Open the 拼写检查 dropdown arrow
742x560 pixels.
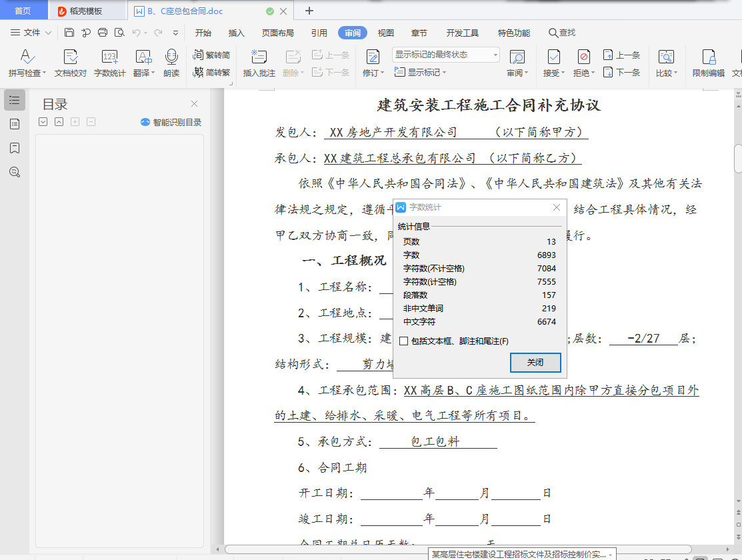[45, 73]
